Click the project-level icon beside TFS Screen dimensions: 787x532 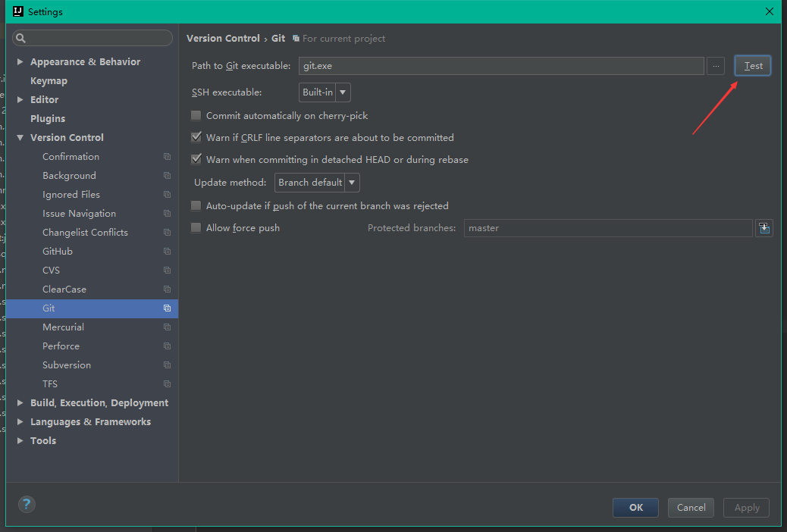point(167,384)
